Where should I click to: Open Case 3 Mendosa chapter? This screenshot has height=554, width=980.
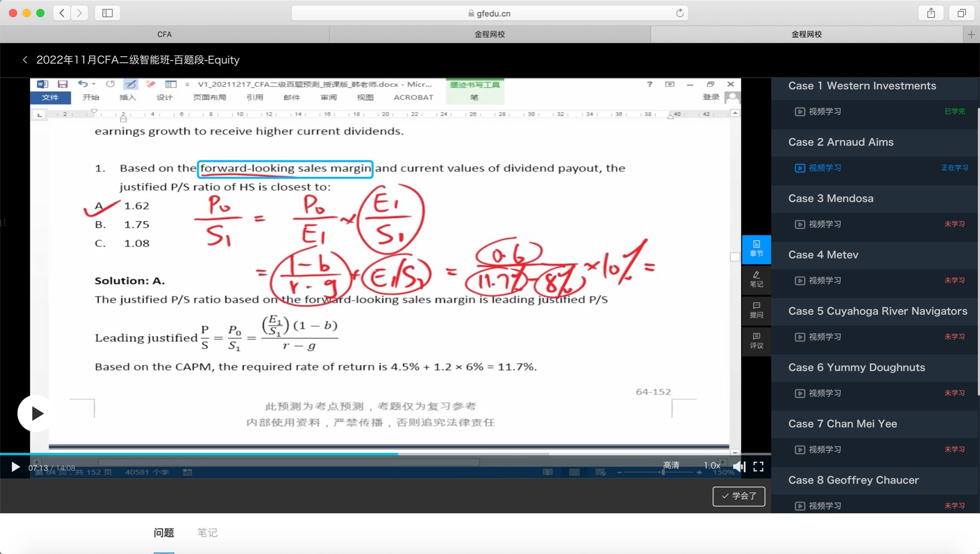pyautogui.click(x=831, y=199)
